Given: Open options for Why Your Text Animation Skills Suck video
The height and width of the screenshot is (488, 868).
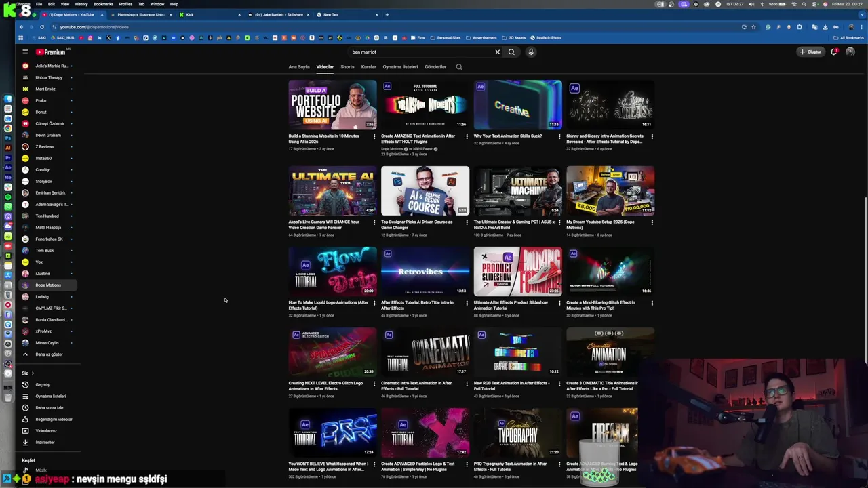Looking at the screenshot, I should click(559, 136).
